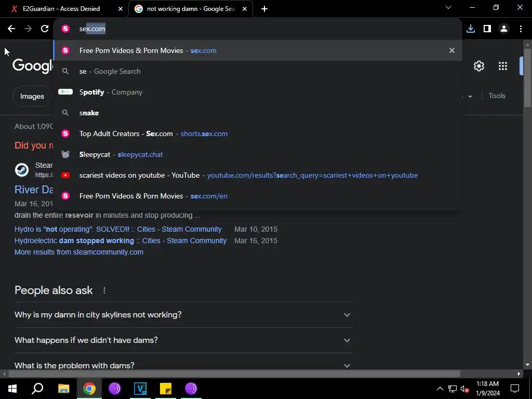Expand 'Why is my damn in city skylines not working?'
This screenshot has width=532, height=399.
coord(183,315)
